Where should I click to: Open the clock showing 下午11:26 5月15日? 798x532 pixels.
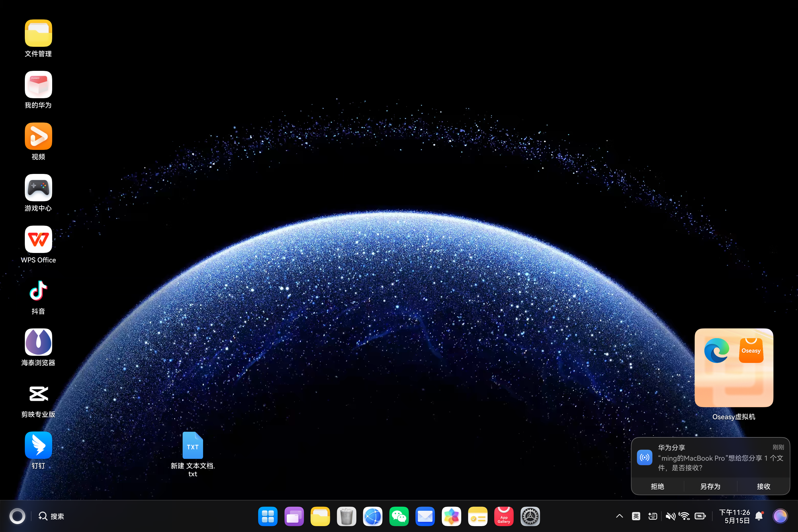coord(735,516)
